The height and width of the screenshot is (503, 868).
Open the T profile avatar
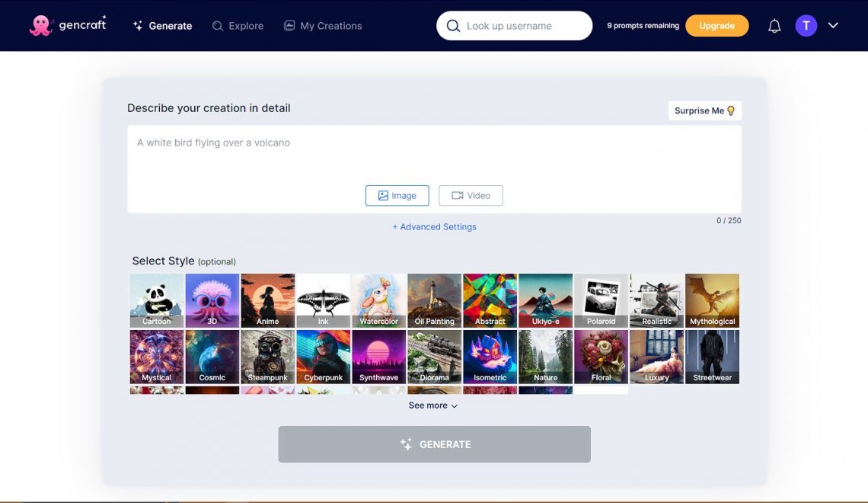click(806, 25)
